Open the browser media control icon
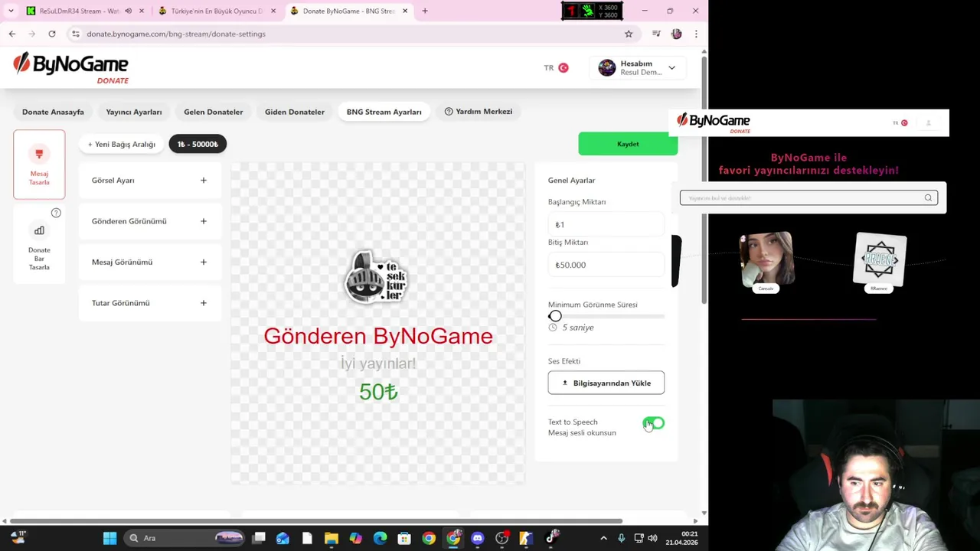Image resolution: width=980 pixels, height=551 pixels. [656, 34]
